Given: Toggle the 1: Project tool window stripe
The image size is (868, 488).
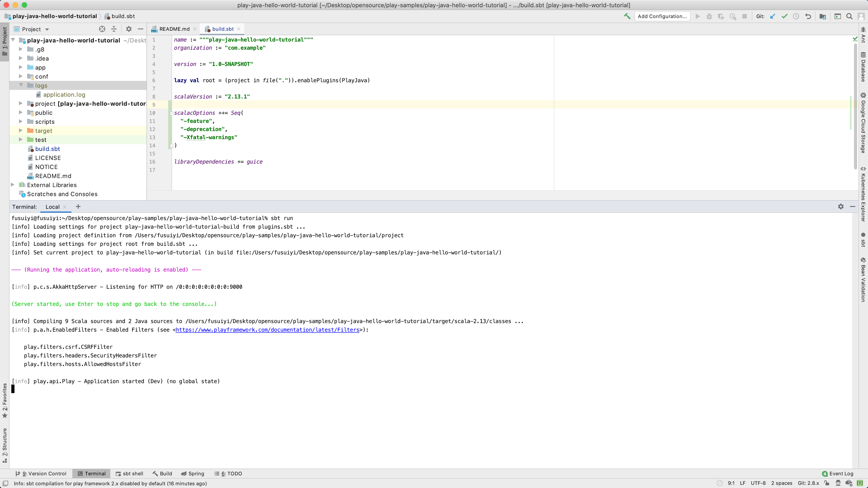Looking at the screenshot, I should click(5, 42).
